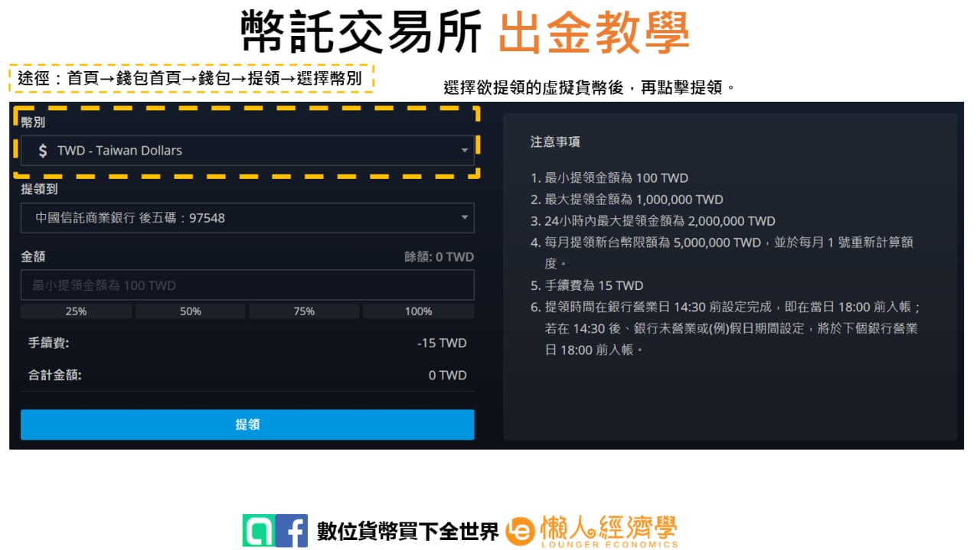Open the Facebook icon in footer
The width and height of the screenshot is (980, 550).
292,530
